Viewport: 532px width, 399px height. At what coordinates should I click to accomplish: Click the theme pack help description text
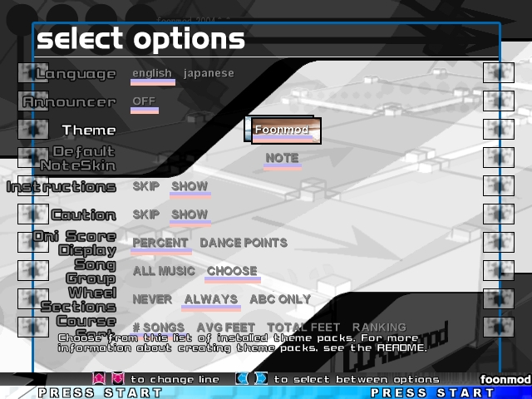pos(241,342)
